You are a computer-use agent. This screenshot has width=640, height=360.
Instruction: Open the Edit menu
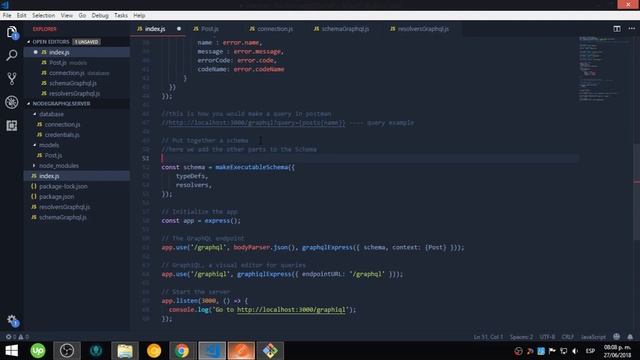click(22, 15)
